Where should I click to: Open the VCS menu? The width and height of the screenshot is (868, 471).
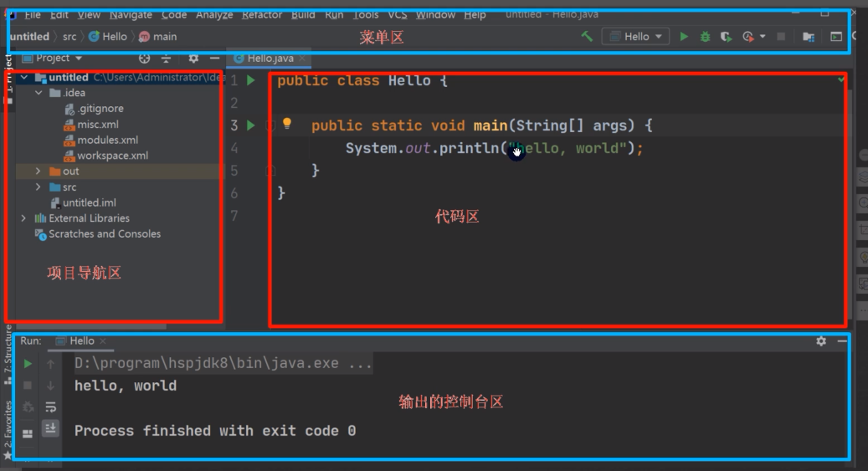[398, 15]
